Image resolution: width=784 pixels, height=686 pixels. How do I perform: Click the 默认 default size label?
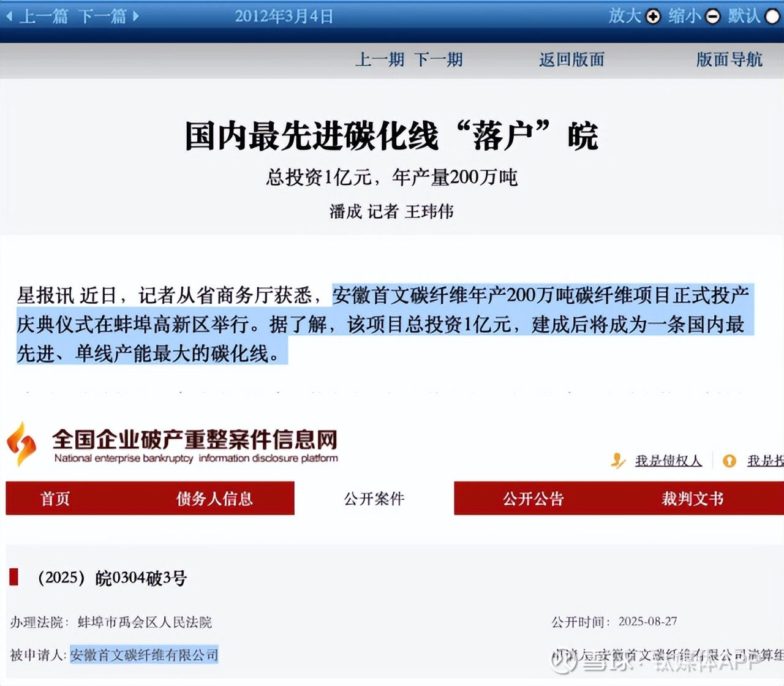tap(745, 16)
